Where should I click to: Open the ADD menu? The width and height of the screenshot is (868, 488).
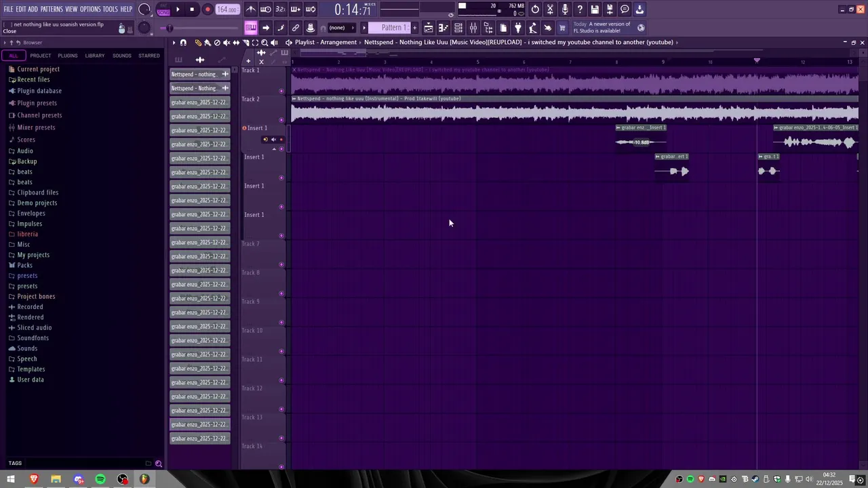(x=33, y=9)
